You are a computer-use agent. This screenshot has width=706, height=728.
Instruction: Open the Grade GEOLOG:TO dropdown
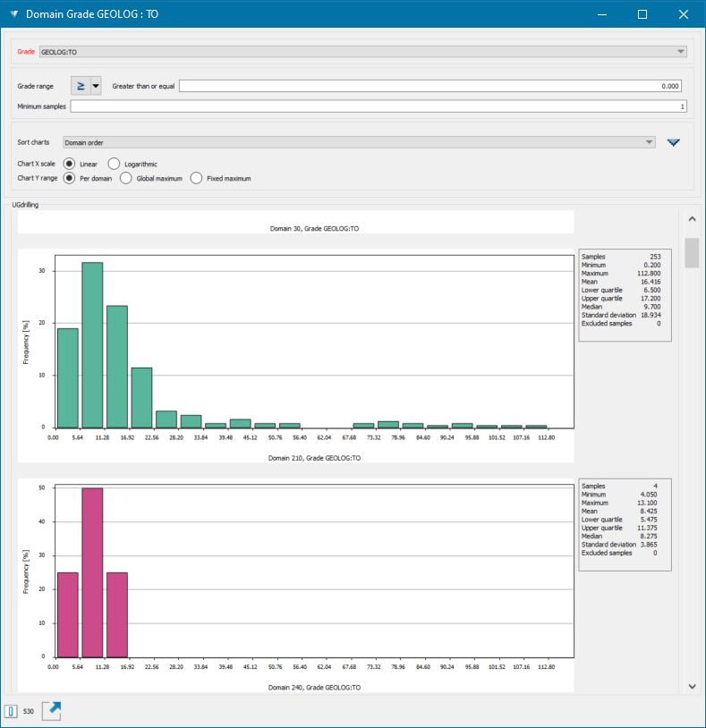pos(362,52)
